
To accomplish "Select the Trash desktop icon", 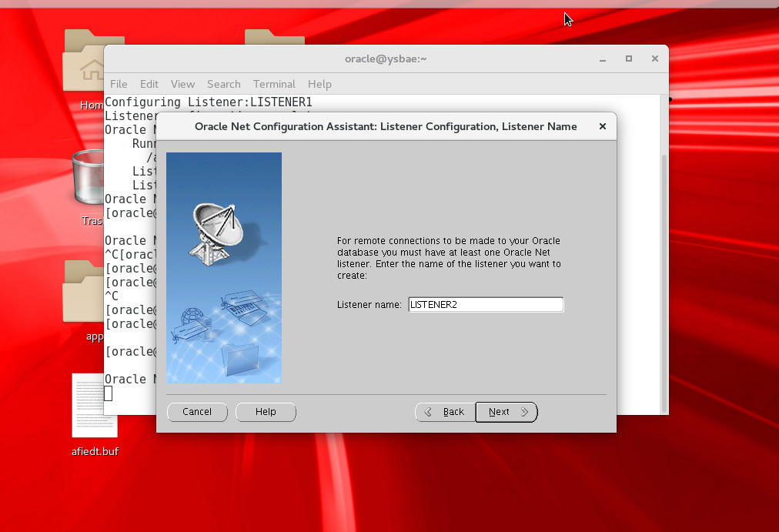I will click(x=89, y=188).
